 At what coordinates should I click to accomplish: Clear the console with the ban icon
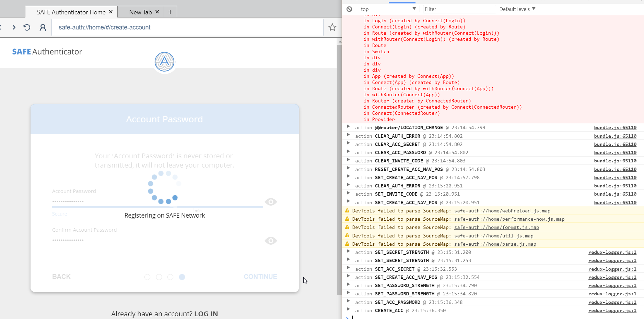coord(349,9)
